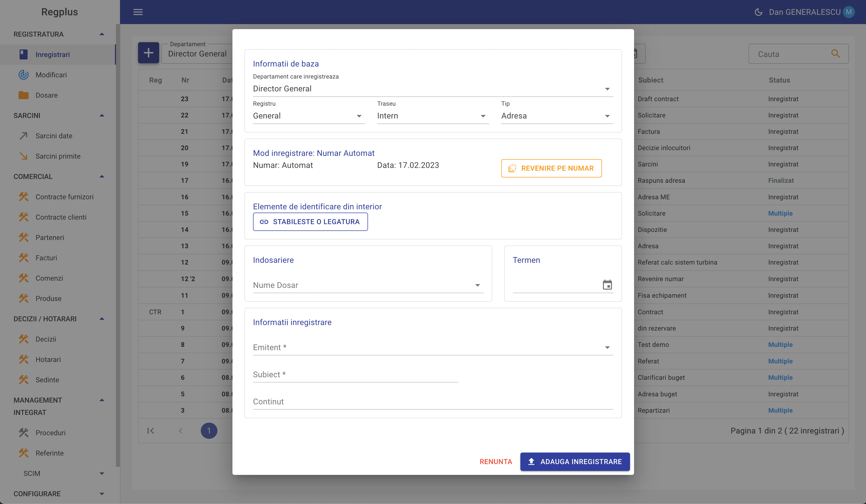Open Modificari from the sidebar
The image size is (866, 504).
[51, 75]
